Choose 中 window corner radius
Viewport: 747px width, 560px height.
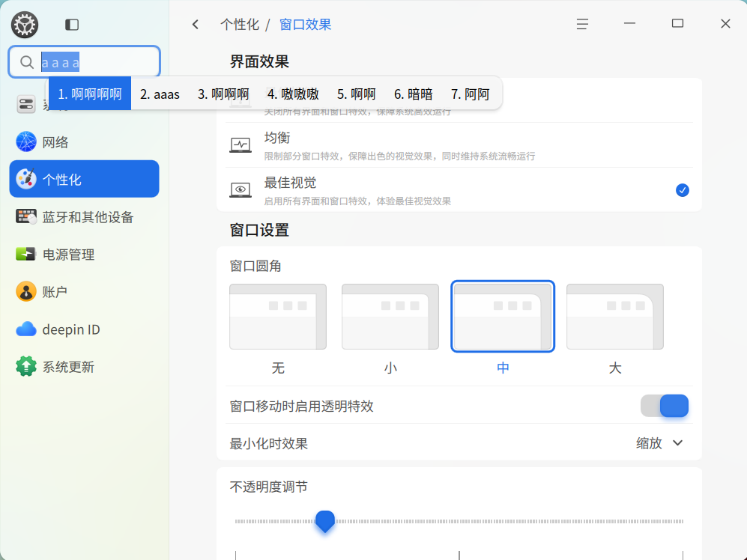[x=503, y=317]
